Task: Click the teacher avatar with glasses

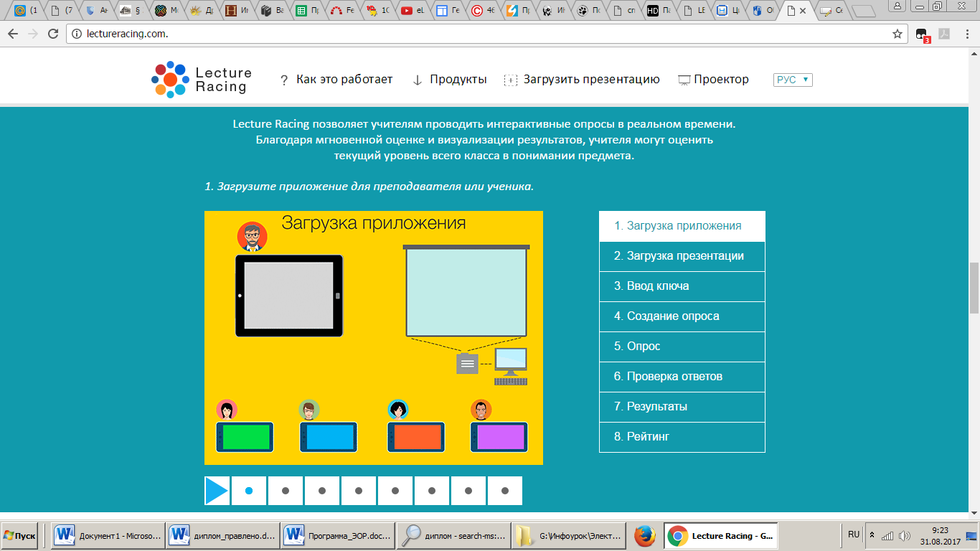Action: click(252, 237)
